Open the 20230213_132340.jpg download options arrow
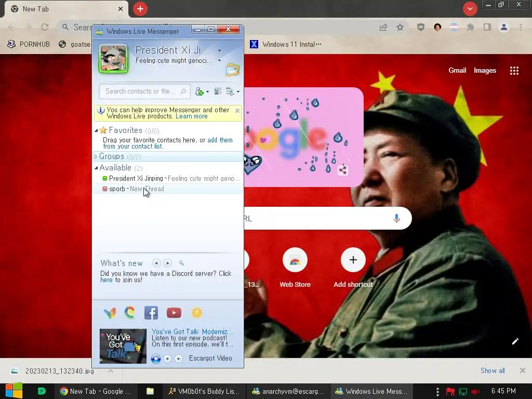The width and height of the screenshot is (532, 399). (x=111, y=371)
